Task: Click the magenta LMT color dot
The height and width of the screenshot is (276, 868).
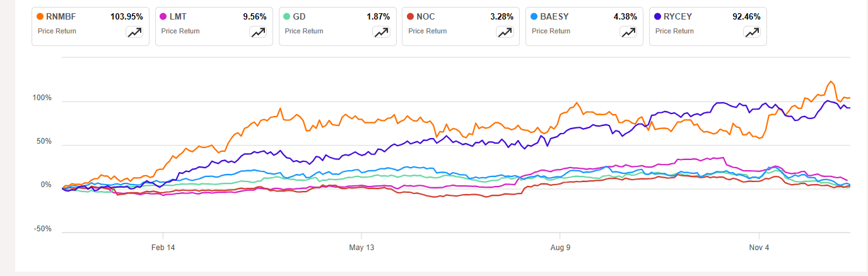Action: point(164,16)
